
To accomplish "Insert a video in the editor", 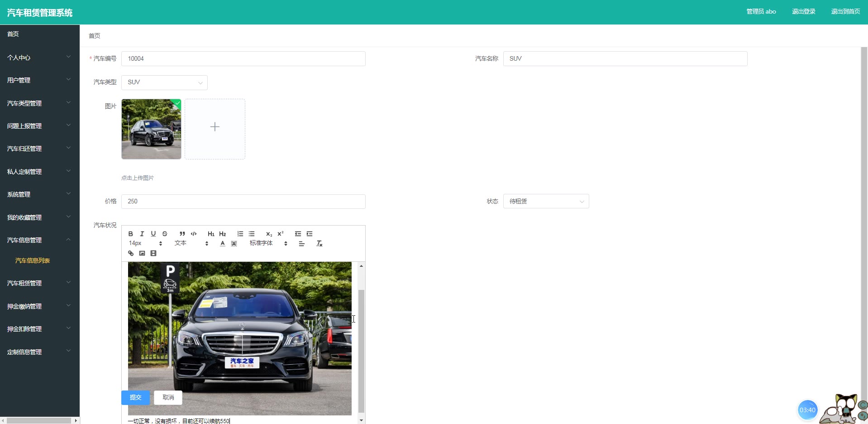I will 153,253.
